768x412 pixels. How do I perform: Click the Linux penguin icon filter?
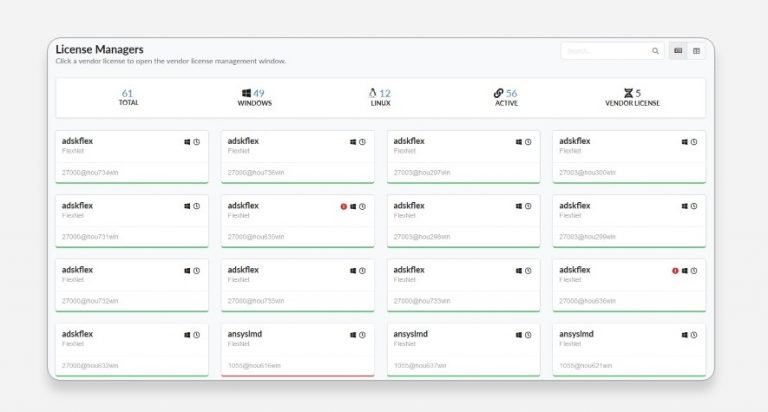pyautogui.click(x=373, y=93)
